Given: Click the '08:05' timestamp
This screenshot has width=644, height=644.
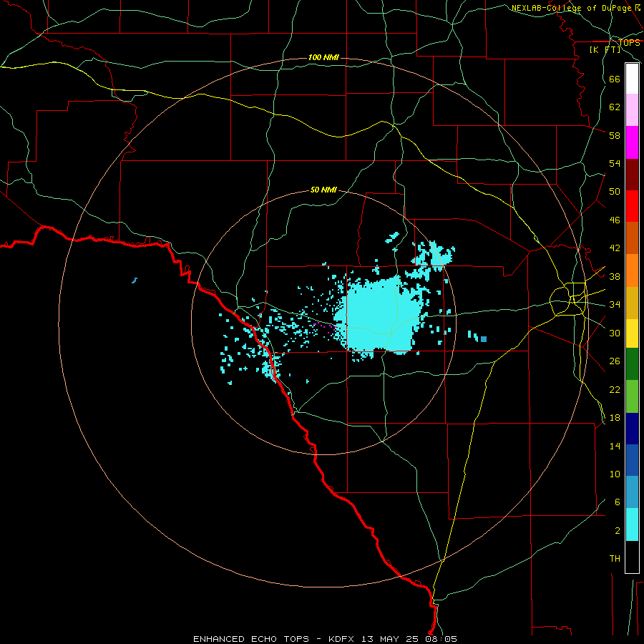Looking at the screenshot, I should point(439,639).
